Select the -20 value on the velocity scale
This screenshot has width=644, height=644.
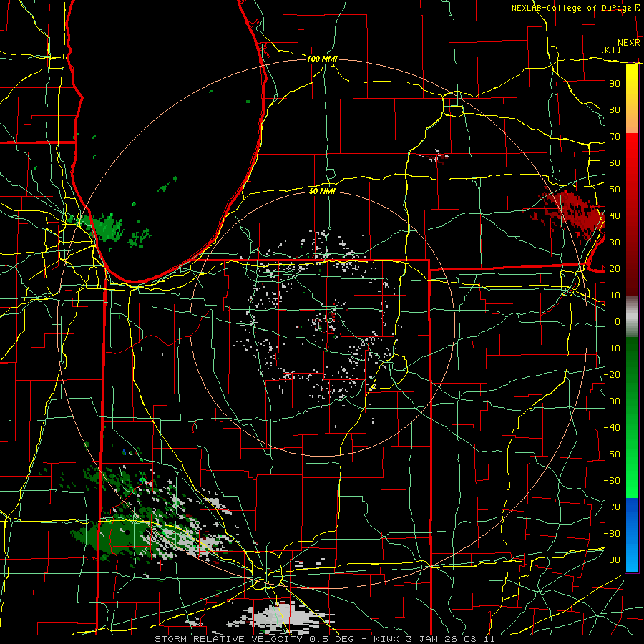(x=613, y=374)
